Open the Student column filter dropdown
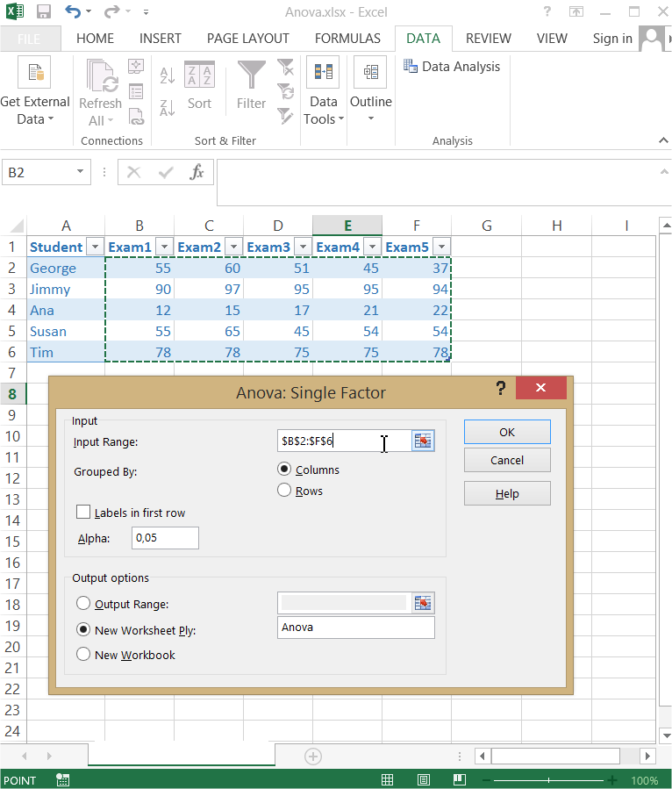The width and height of the screenshot is (672, 789). pos(95,247)
